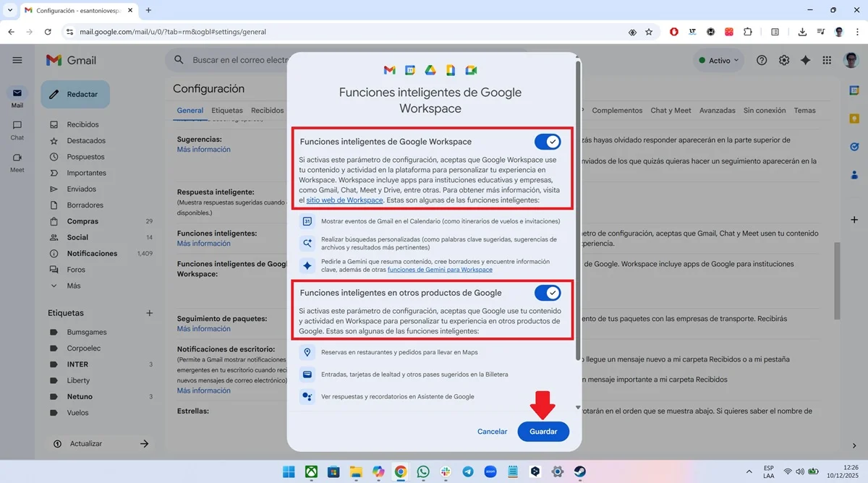
Task: Open Chrome three-dot menu
Action: point(856,32)
